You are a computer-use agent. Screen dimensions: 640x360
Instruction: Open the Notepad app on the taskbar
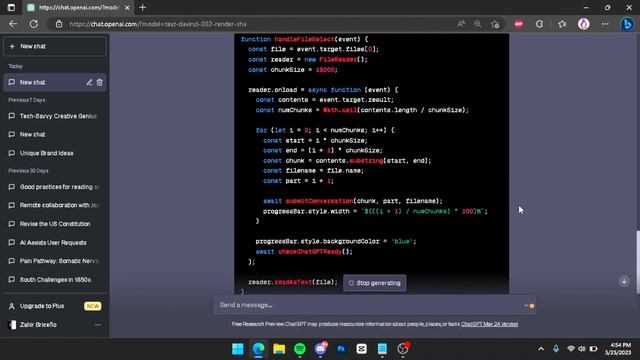point(382,349)
